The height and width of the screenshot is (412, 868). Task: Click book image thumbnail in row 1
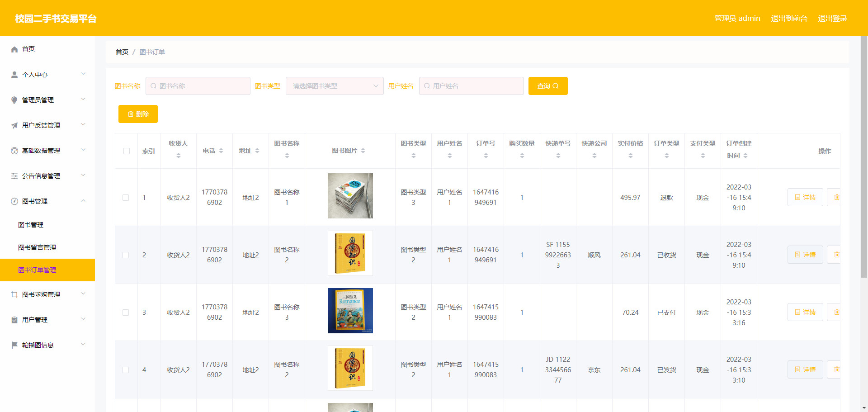(350, 196)
